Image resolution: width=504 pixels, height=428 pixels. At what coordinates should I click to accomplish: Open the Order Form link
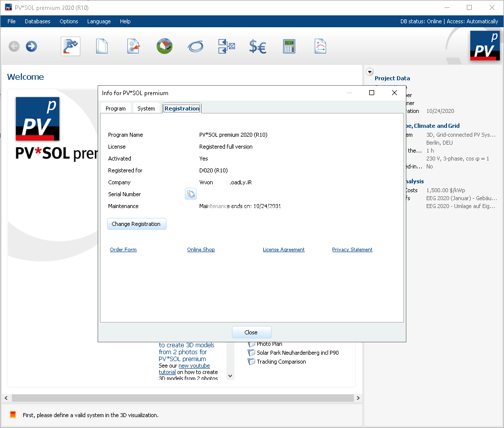pyautogui.click(x=123, y=250)
